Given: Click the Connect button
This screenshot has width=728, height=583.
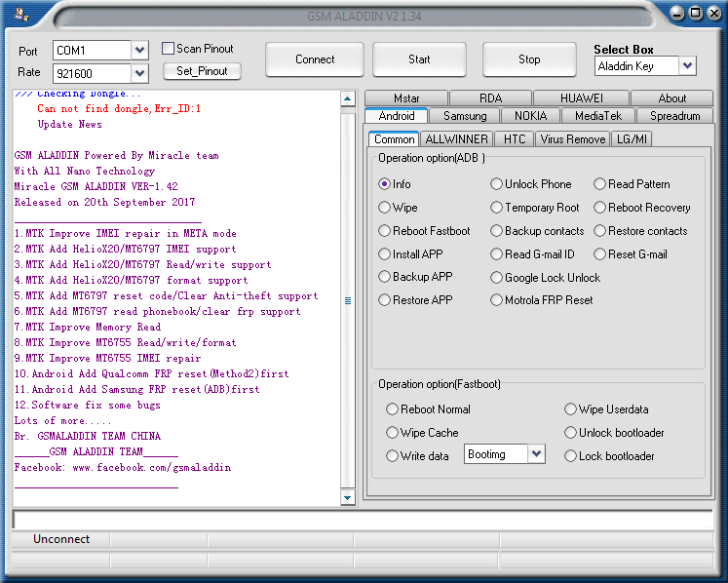Looking at the screenshot, I should pyautogui.click(x=315, y=59).
